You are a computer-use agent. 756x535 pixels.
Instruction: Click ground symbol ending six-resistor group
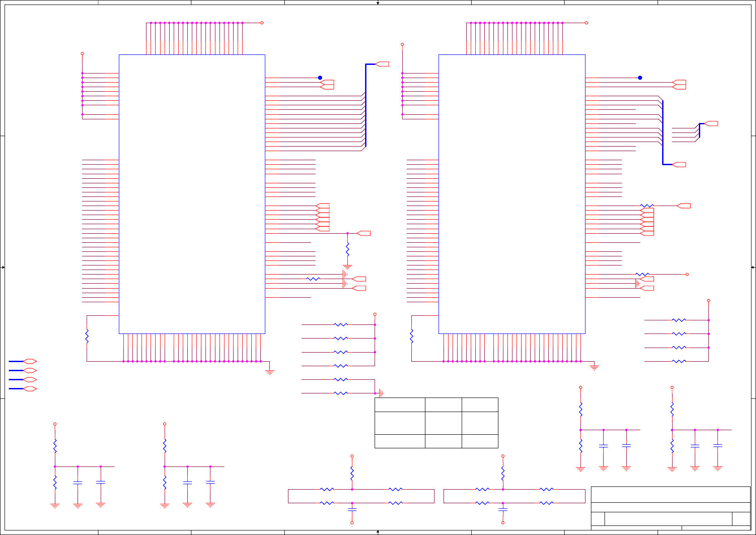point(381,393)
